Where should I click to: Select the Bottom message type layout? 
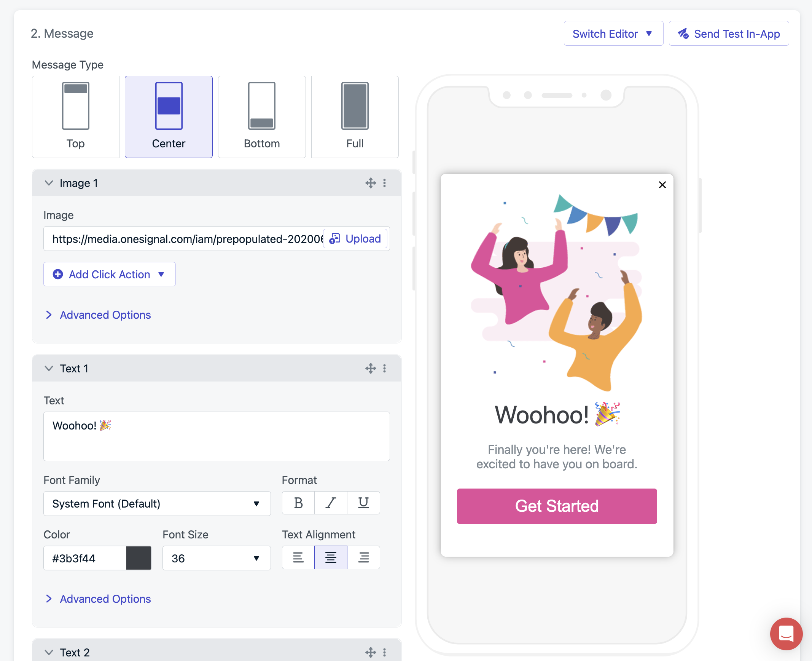pos(261,115)
